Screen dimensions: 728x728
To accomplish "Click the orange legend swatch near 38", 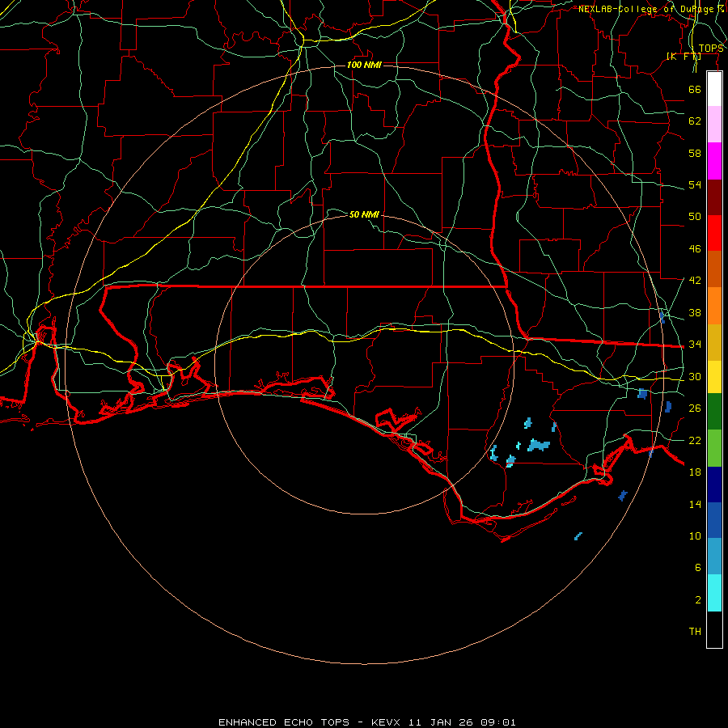I will click(x=714, y=306).
